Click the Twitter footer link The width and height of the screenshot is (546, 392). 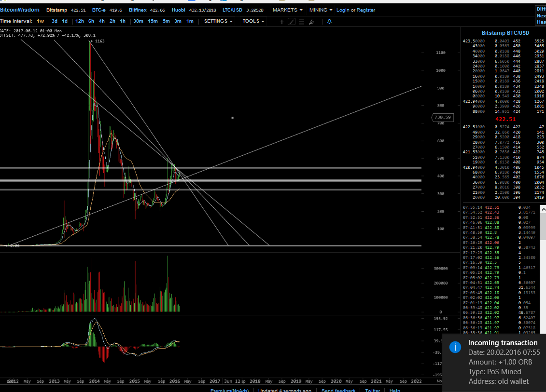pos(372,390)
